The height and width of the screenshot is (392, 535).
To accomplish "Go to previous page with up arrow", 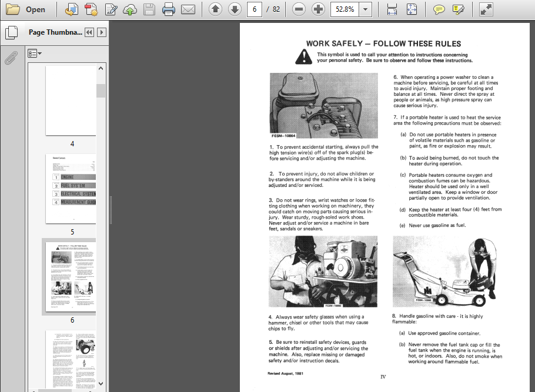I will pos(215,9).
